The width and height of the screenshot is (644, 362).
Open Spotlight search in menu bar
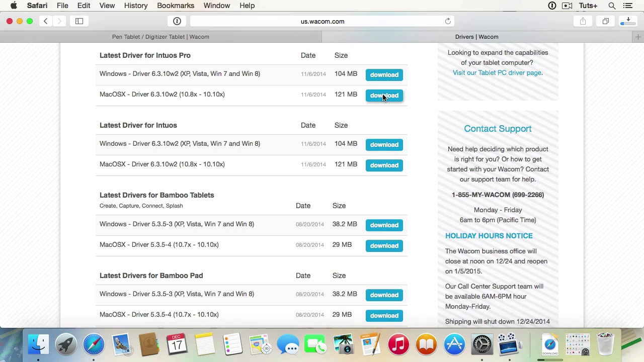612,6
